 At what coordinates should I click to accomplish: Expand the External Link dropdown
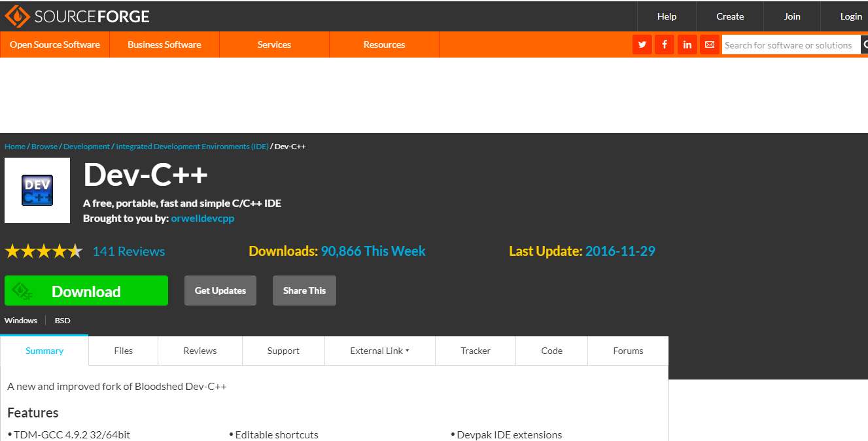[379, 351]
